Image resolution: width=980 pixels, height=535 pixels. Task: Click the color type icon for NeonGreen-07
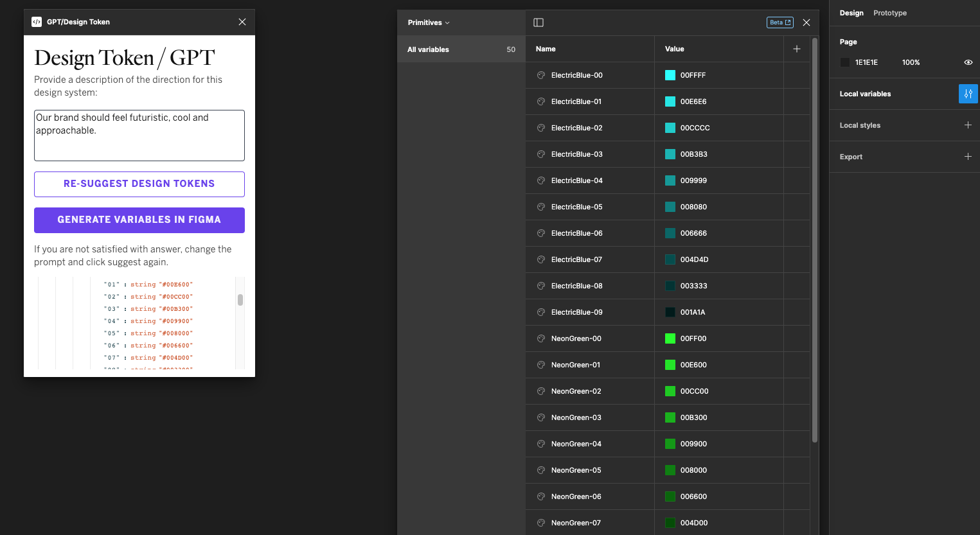pos(541,523)
